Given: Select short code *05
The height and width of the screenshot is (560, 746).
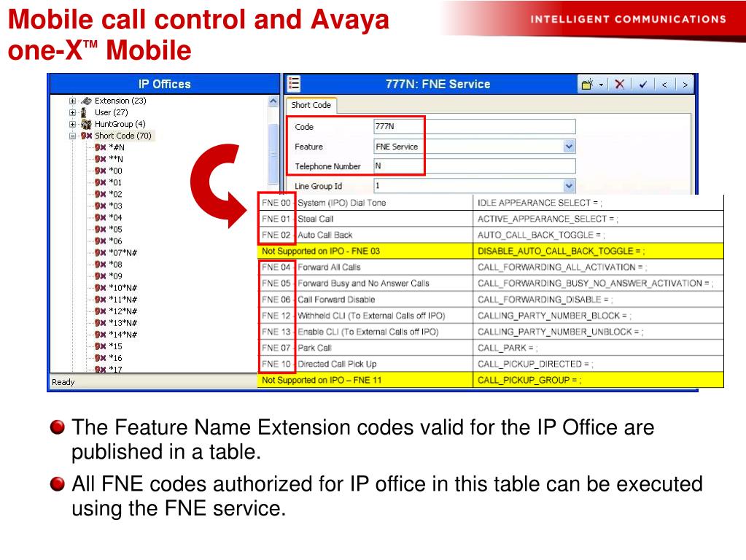Looking at the screenshot, I should click(x=116, y=230).
